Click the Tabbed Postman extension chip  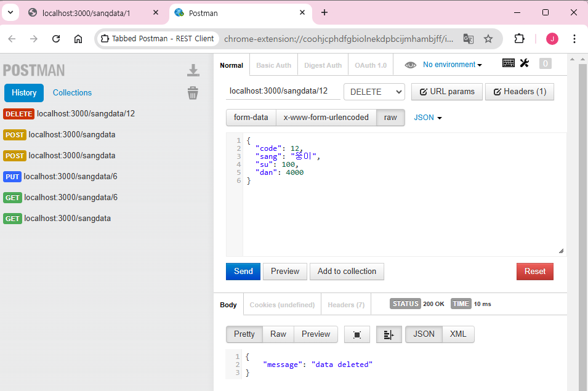click(x=158, y=39)
